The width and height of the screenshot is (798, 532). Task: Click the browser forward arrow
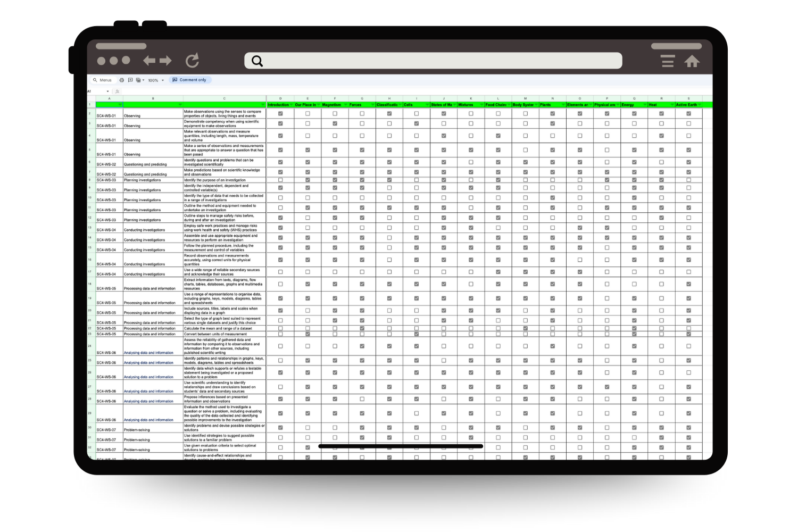pos(166,61)
